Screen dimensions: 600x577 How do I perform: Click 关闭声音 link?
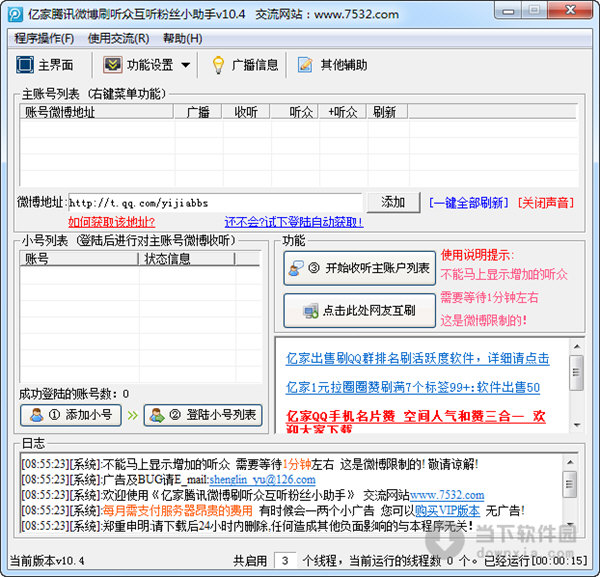coord(546,202)
